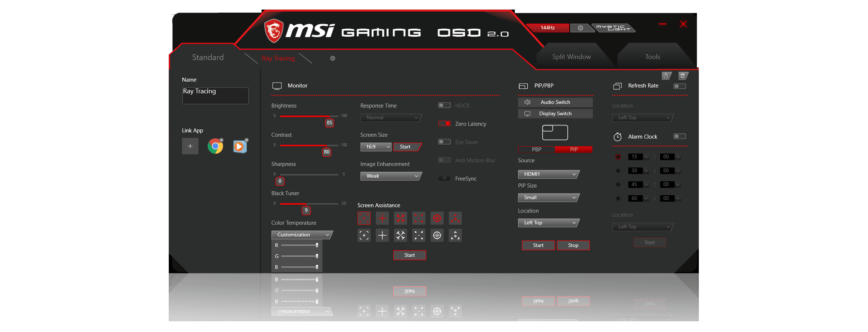
Task: Select the red four-arrow crosshair
Action: click(400, 218)
